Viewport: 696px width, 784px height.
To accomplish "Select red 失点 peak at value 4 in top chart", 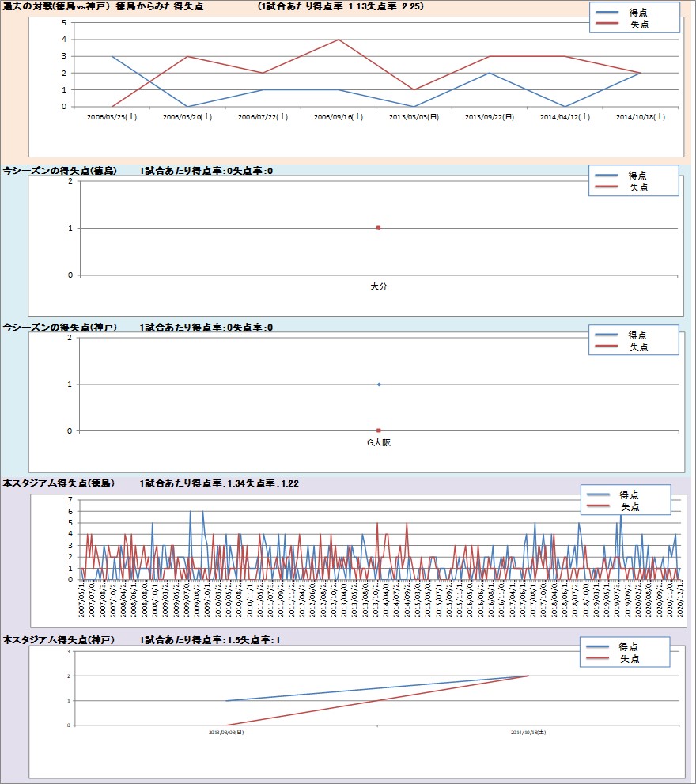I will (339, 40).
